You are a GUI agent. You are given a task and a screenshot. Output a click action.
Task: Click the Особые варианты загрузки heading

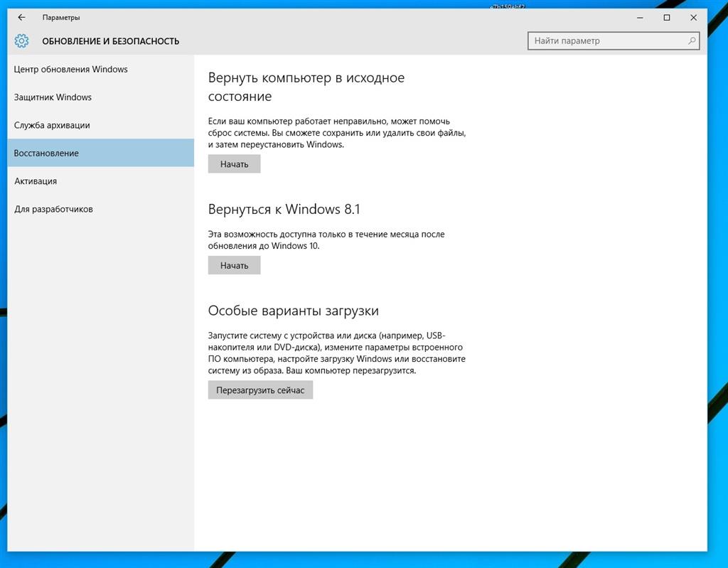(x=294, y=311)
